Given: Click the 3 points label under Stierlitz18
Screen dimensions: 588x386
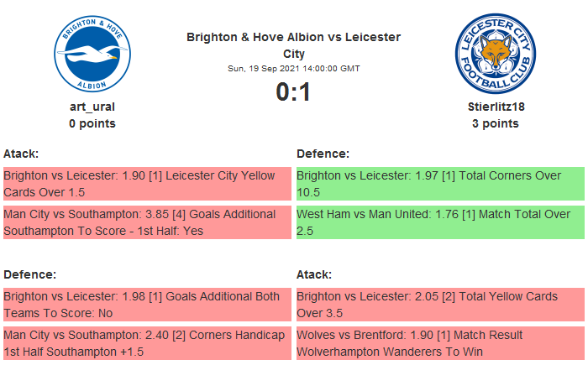Looking at the screenshot, I should 495,123.
